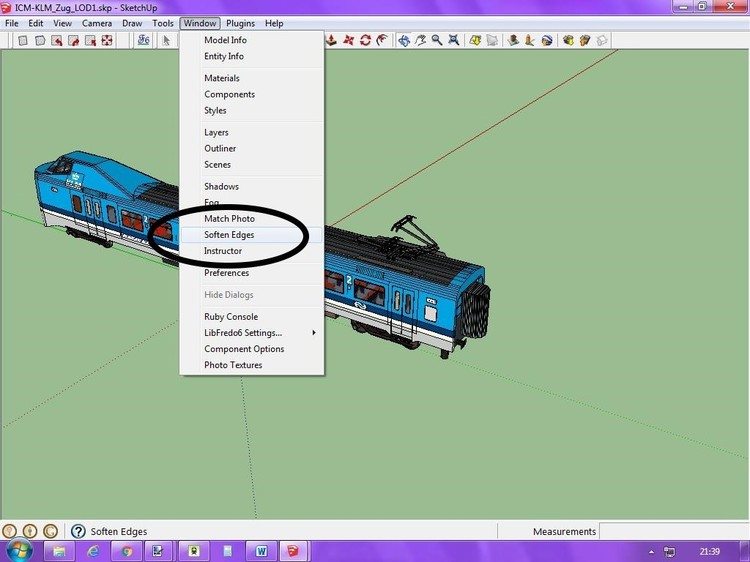Open Internet Explorer from taskbar
This screenshot has height=562, width=750.
click(x=93, y=551)
